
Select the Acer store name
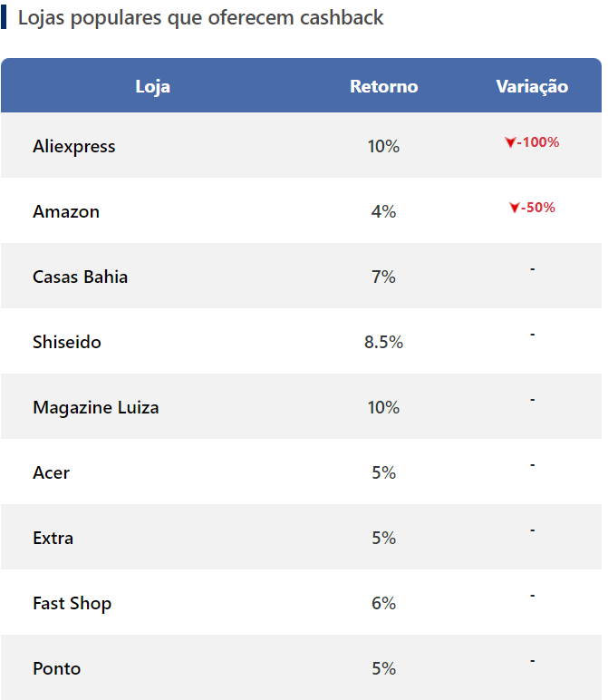51,472
